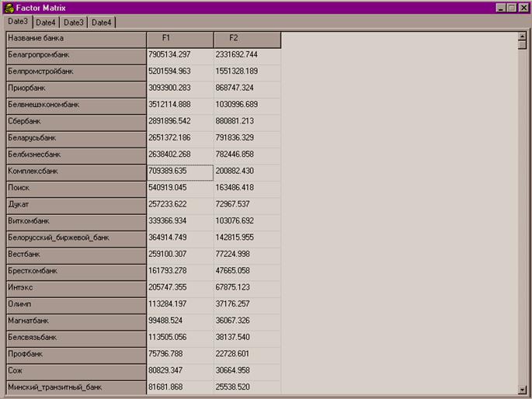Click the Factor Matrix title bar icon
532x399 pixels.
coord(8,7)
